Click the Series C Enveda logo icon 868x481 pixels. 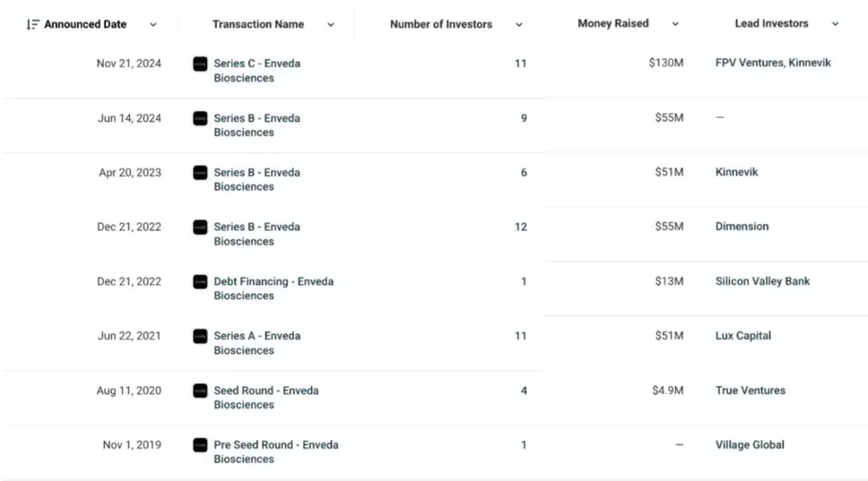click(x=200, y=63)
